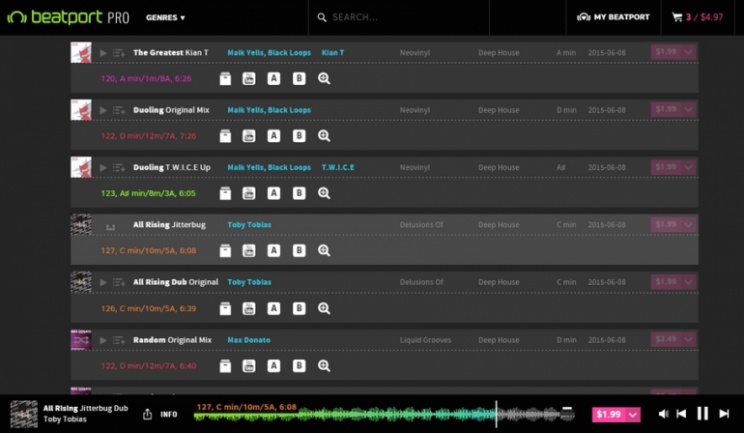
Task: Expand price dropdown for The Greatest
Action: coord(688,52)
